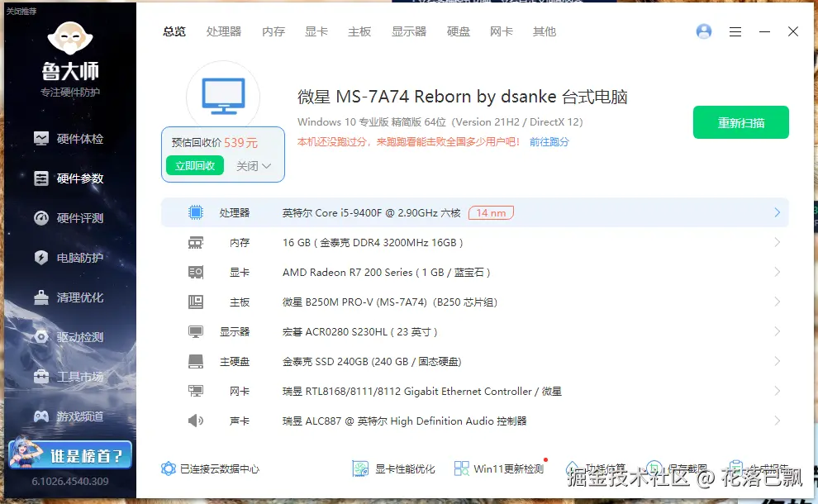Click 金泰克 SSD 240GB disk text
Image resolution: width=818 pixels, height=504 pixels.
[372, 362]
